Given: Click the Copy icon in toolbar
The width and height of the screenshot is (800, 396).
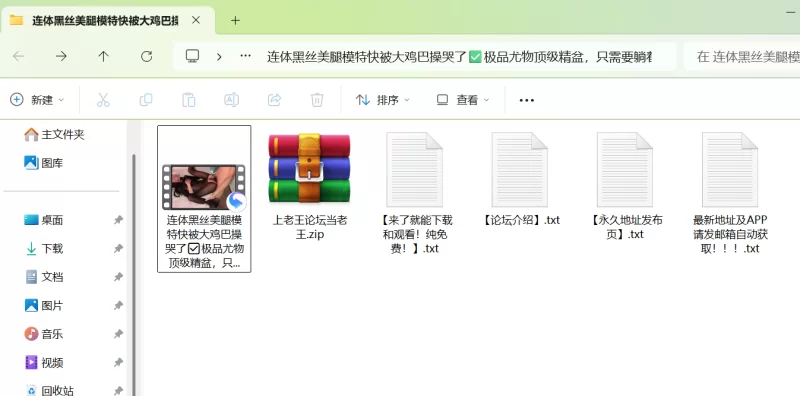Looking at the screenshot, I should (146, 100).
